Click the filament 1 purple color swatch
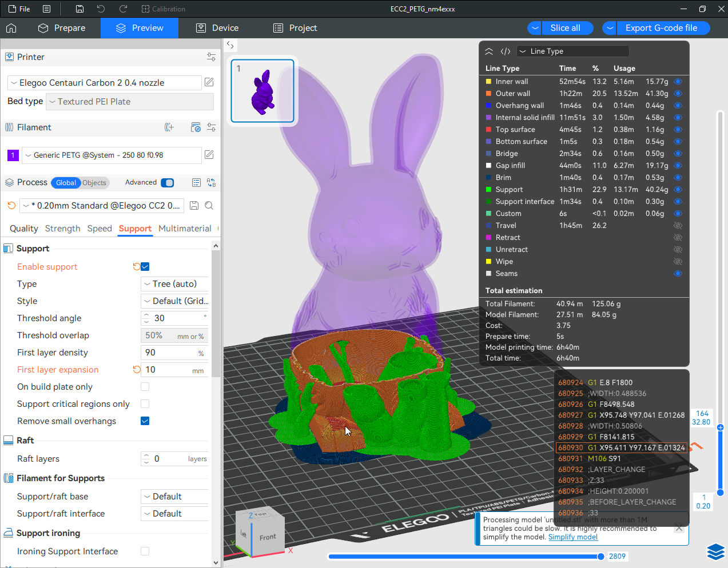Screen dimensions: 728x568 click(13, 155)
